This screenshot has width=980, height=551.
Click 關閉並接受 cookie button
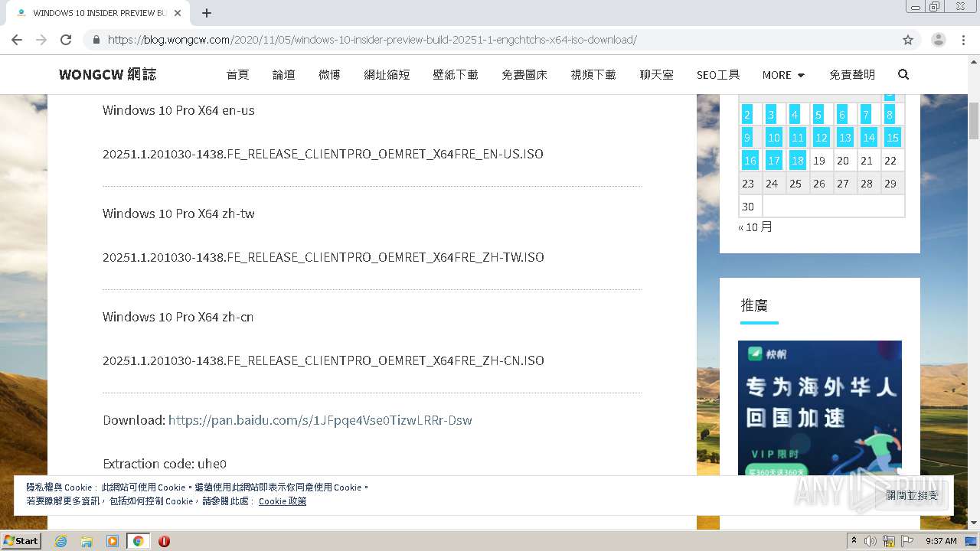tap(912, 495)
